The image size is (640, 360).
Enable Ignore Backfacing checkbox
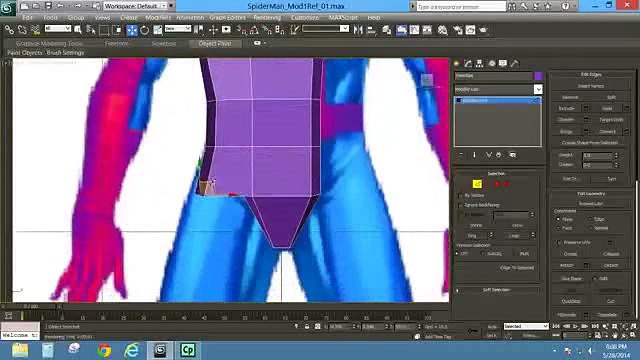(x=461, y=205)
